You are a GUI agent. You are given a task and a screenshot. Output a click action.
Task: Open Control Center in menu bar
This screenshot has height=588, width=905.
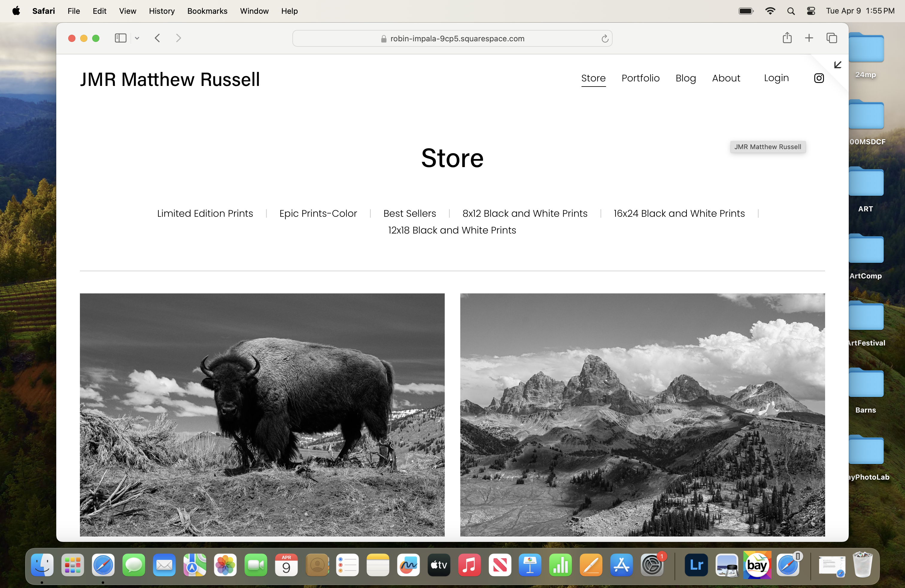click(x=811, y=11)
